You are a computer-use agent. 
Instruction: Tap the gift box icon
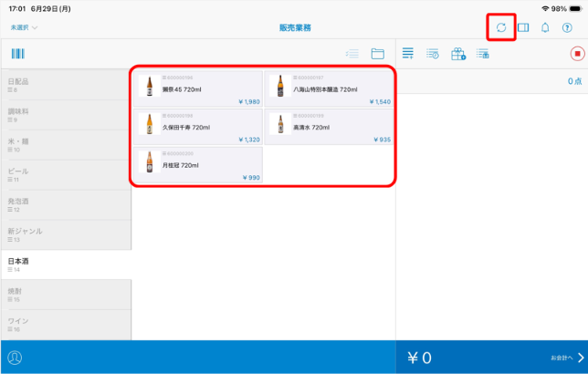[x=457, y=54]
